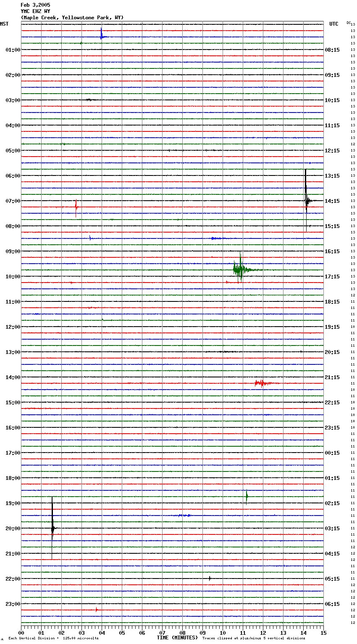Click the 17:15 UTC time label
Viewport: 357px width, 644px height.
[332, 277]
